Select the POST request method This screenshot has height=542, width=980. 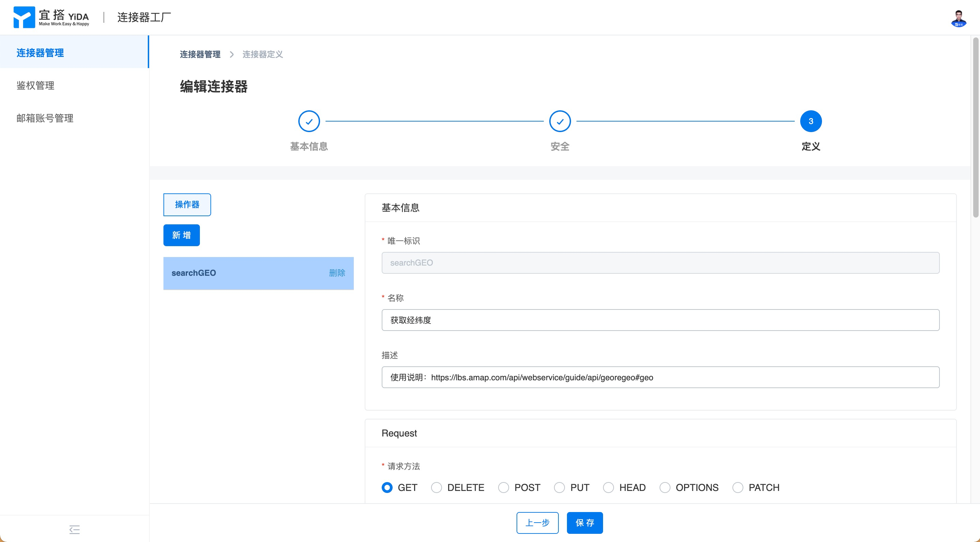click(x=503, y=487)
